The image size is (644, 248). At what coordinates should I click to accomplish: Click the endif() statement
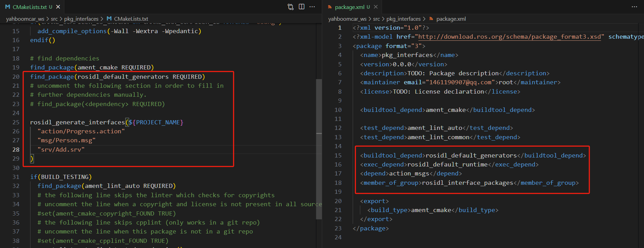pyautogui.click(x=43, y=40)
